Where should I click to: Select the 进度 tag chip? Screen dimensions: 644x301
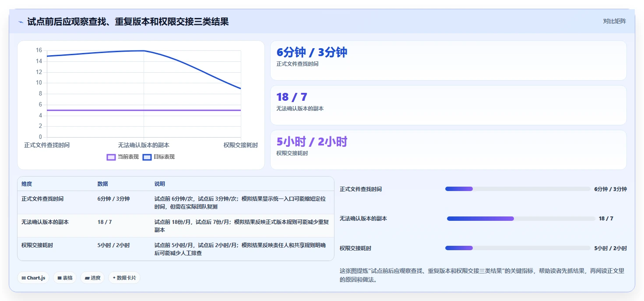(92, 278)
